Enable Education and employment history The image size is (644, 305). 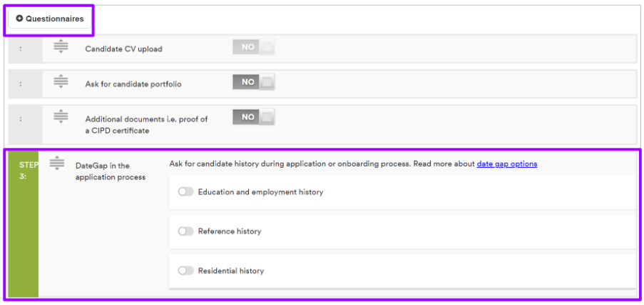tap(186, 192)
